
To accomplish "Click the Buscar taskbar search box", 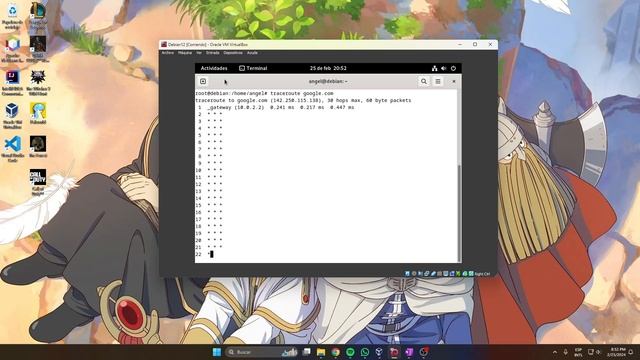I will coord(261,352).
